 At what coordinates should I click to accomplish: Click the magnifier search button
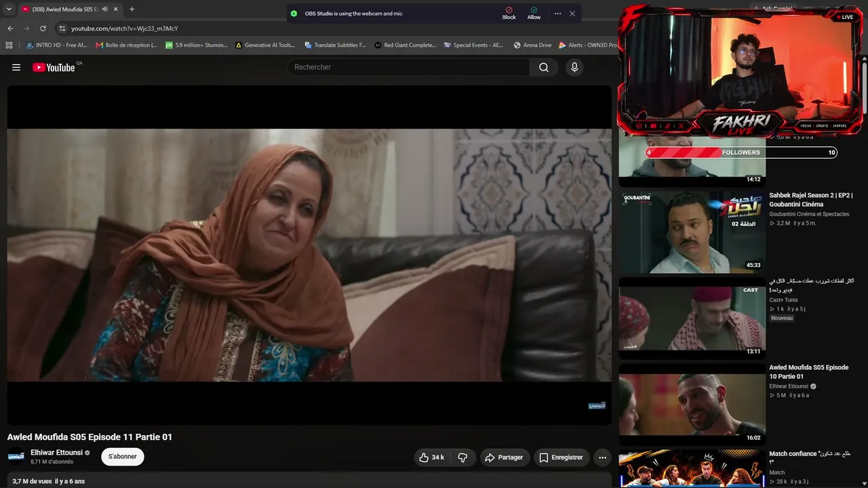(x=544, y=67)
